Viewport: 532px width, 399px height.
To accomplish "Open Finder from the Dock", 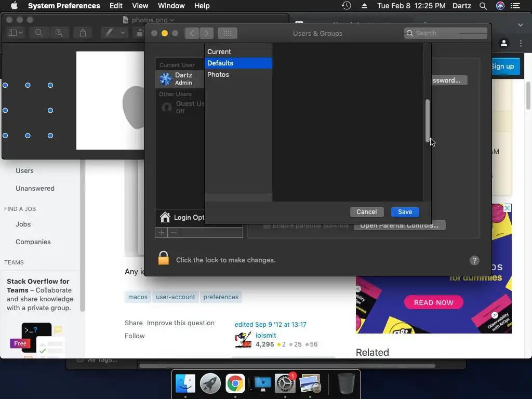I will click(185, 384).
